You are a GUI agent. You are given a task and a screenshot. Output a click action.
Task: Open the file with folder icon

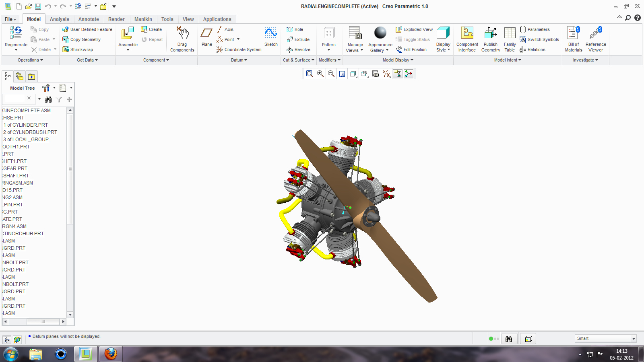coord(28,6)
